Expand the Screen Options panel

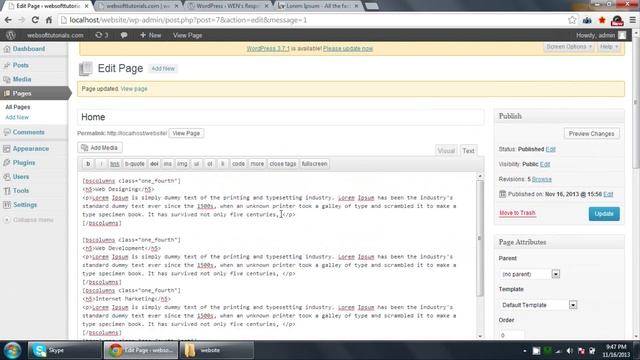569,47
